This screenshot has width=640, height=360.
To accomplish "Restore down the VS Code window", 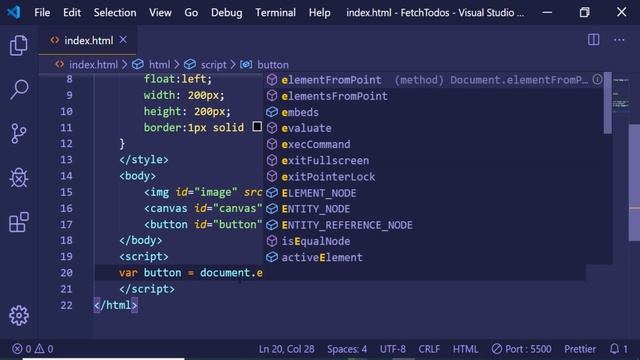I will pyautogui.click(x=584, y=12).
